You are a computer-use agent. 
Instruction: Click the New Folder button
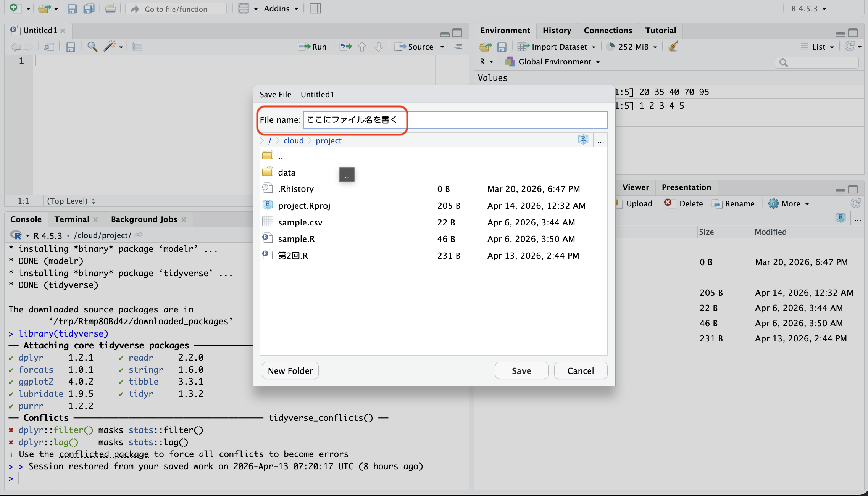[x=290, y=370]
